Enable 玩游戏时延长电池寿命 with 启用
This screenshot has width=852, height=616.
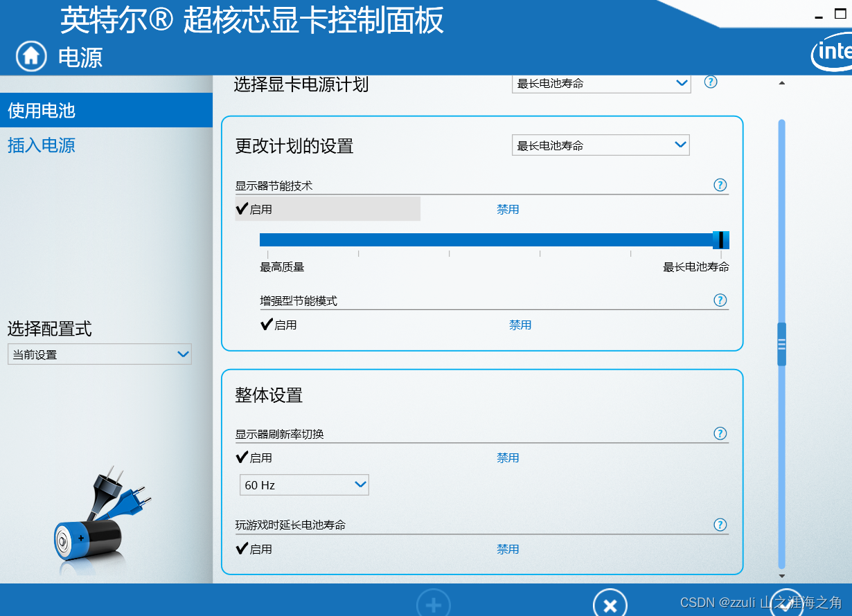(254, 549)
